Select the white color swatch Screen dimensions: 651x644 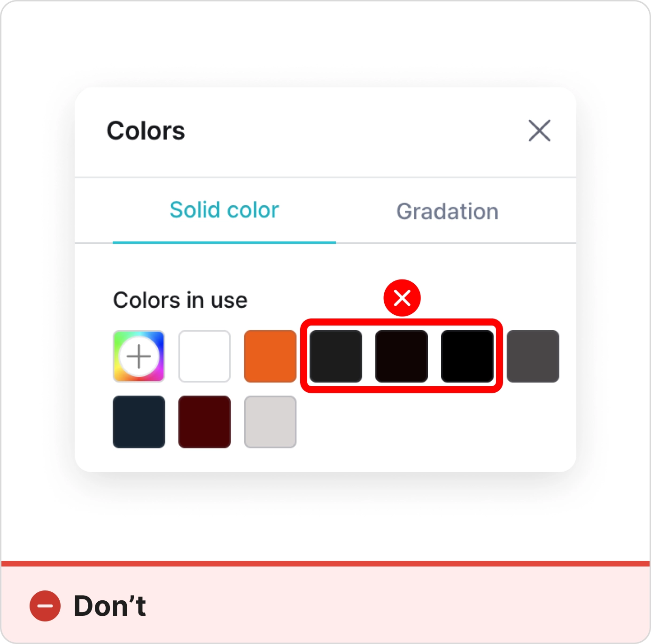coord(204,356)
